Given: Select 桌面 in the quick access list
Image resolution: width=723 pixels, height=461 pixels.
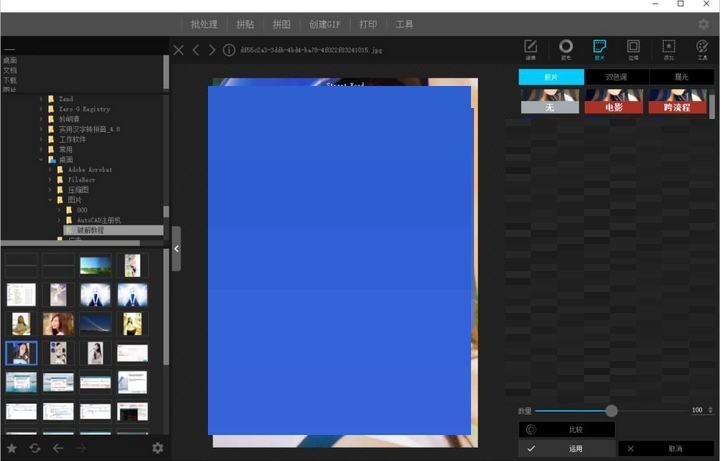Looking at the screenshot, I should point(10,60).
